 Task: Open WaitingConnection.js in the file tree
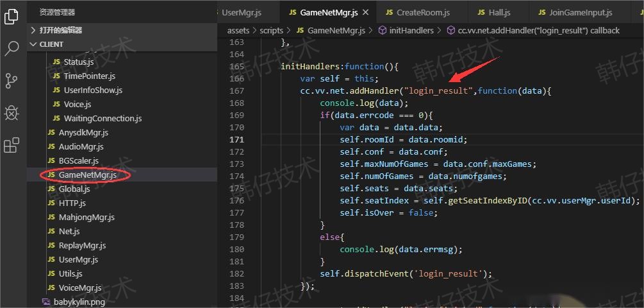pyautogui.click(x=122, y=119)
